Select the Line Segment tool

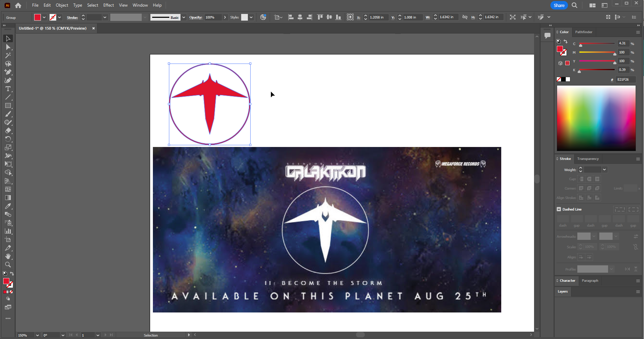(x=8, y=97)
